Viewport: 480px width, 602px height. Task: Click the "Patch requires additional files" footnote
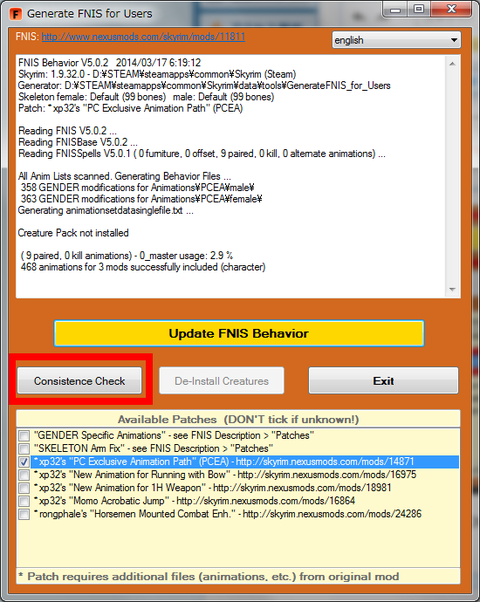coord(209,576)
